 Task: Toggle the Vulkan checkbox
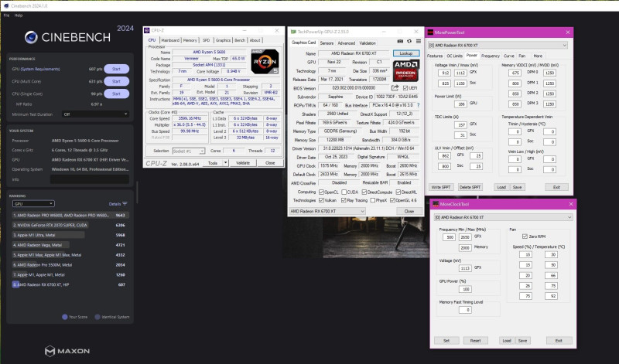(321, 200)
